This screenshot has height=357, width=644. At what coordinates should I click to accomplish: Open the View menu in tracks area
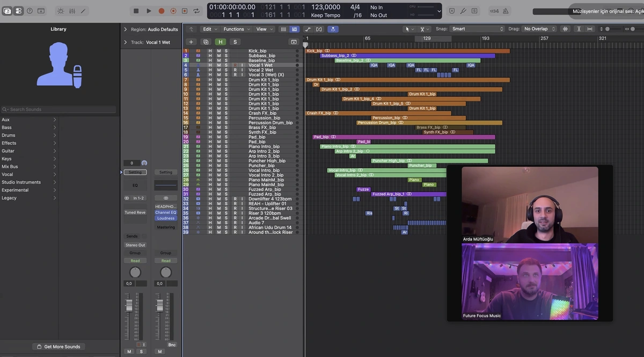pos(264,29)
